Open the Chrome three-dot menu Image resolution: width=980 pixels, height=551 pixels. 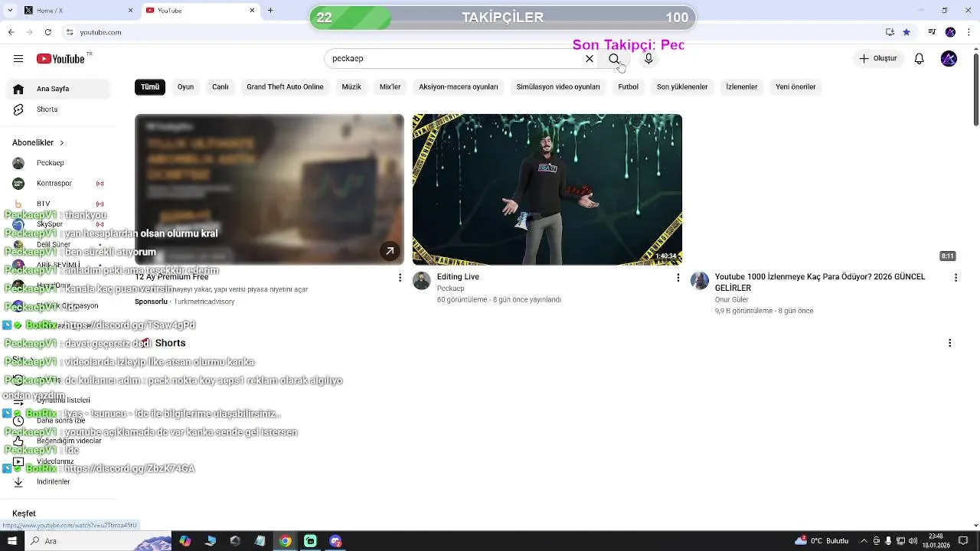click(x=969, y=32)
